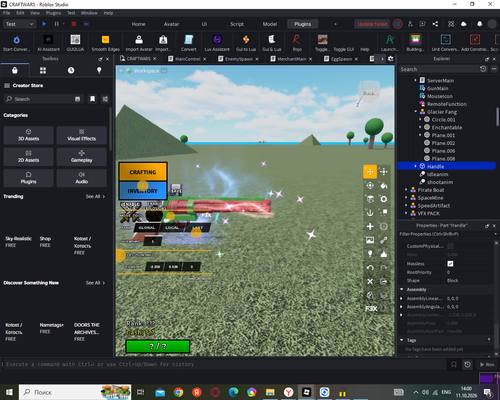Open the Import Avatar plugin
Image resolution: width=500 pixels, height=400 pixels.
tap(139, 43)
